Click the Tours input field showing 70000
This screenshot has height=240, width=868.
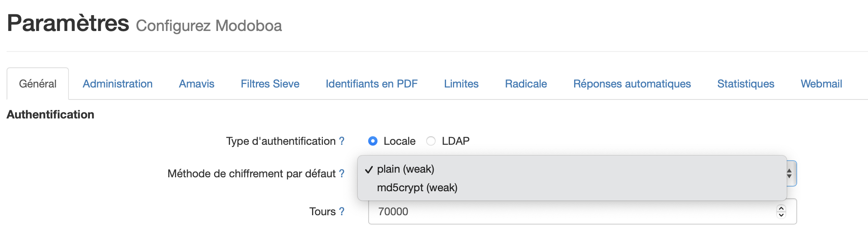point(582,211)
